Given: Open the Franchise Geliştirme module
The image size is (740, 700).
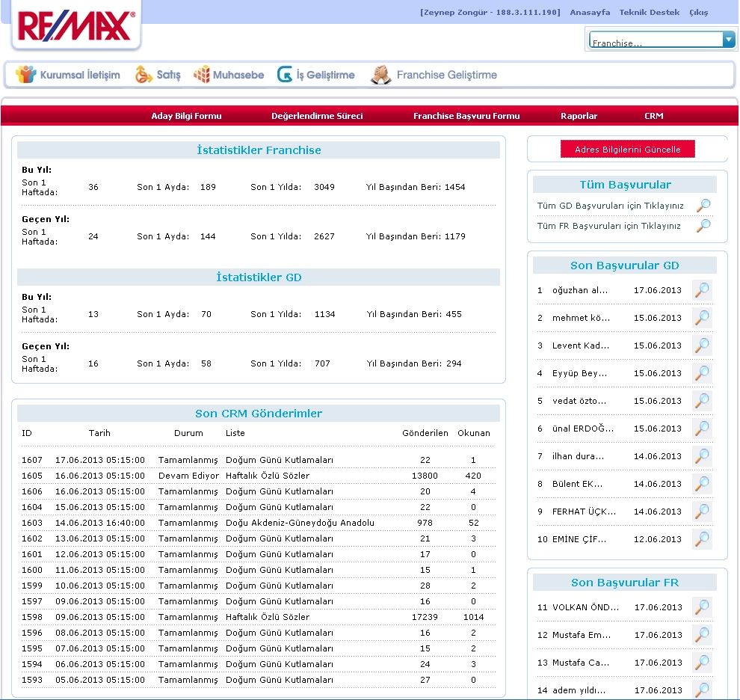Looking at the screenshot, I should (434, 75).
